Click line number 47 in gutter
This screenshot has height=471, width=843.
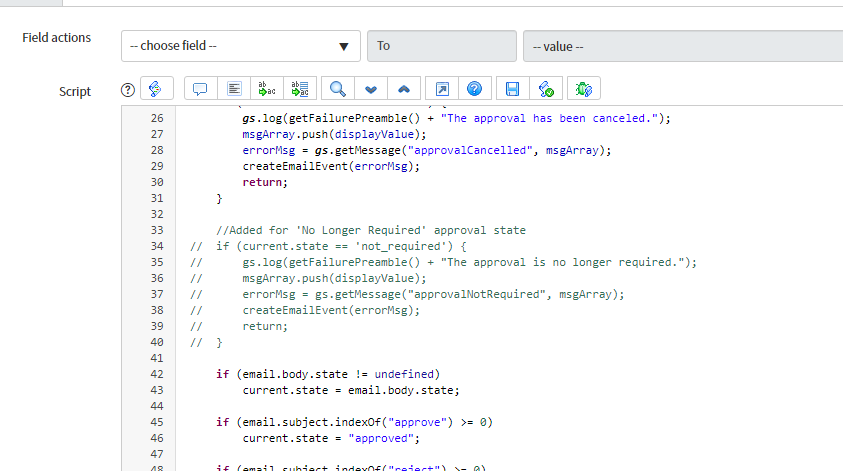click(x=157, y=454)
